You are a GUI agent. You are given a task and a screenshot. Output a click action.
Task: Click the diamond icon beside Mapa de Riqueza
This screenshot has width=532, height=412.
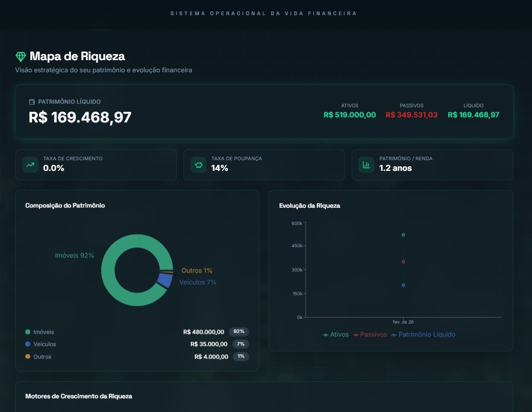point(21,57)
